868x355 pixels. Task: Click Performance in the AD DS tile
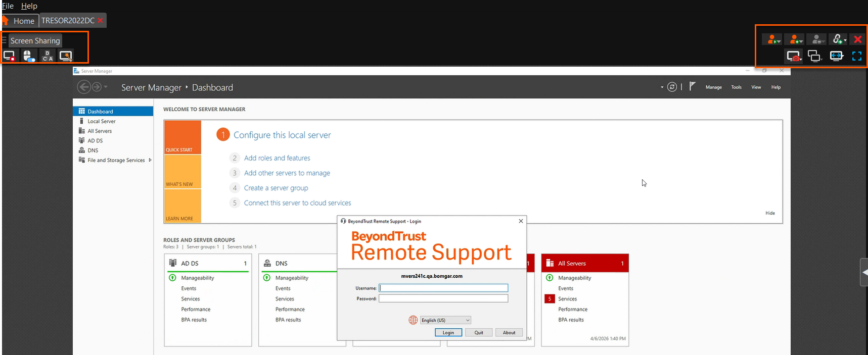pos(196,309)
